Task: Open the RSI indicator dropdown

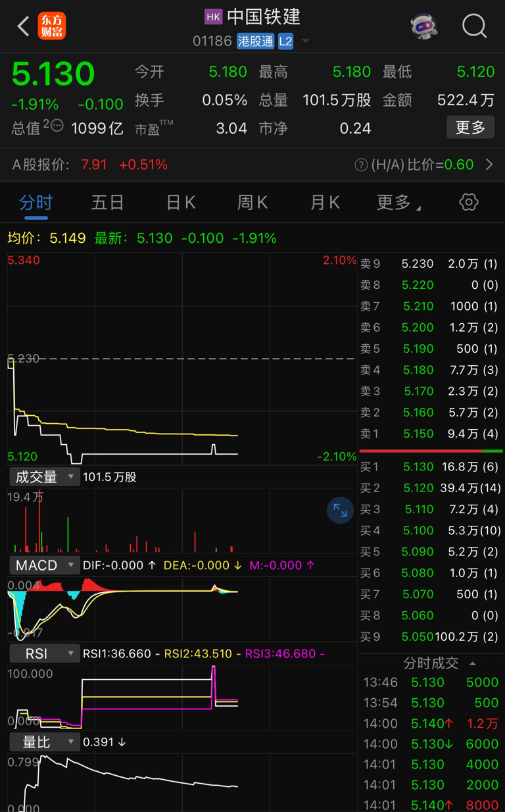Action: tap(44, 654)
